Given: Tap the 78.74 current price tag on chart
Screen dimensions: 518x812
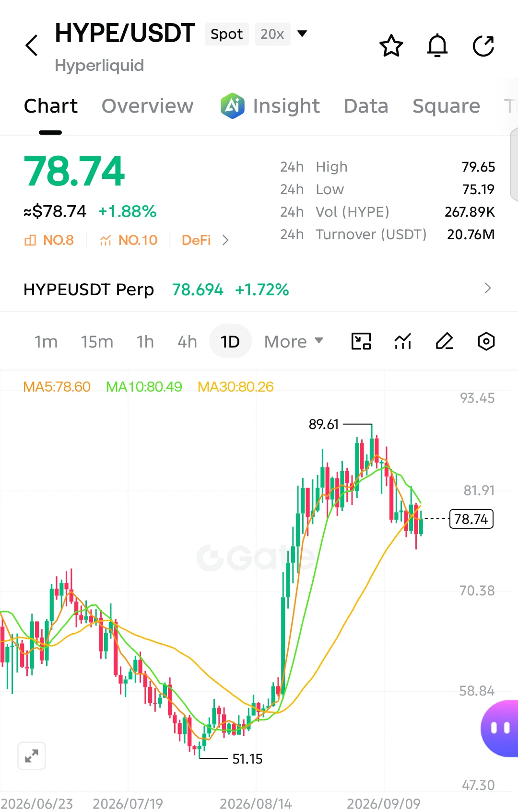Looking at the screenshot, I should [471, 519].
